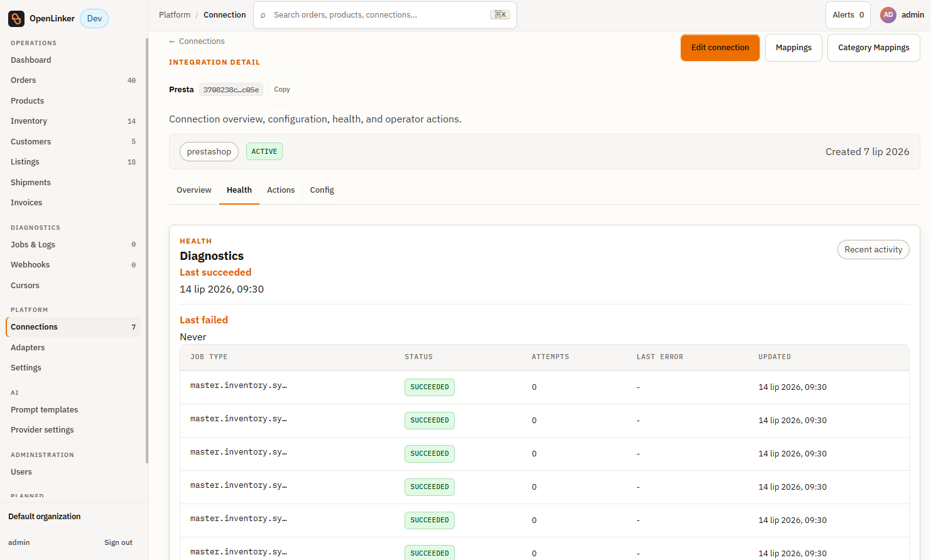Click the search magnifier icon
This screenshot has height=560, width=931.
click(x=263, y=15)
